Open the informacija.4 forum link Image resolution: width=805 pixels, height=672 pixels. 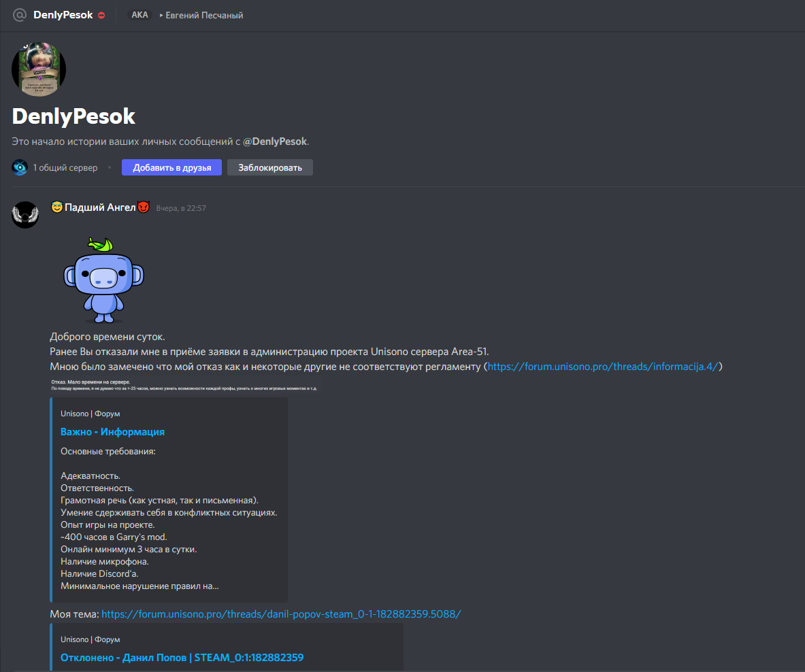pos(603,367)
